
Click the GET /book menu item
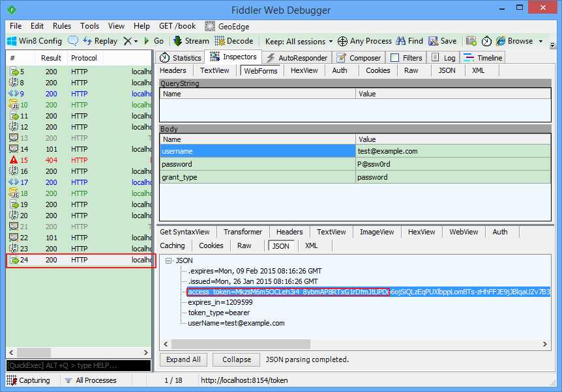tap(177, 26)
